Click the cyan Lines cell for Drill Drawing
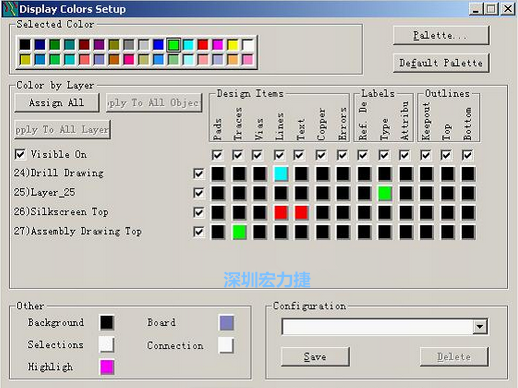The height and width of the screenshot is (388, 518). (281, 174)
